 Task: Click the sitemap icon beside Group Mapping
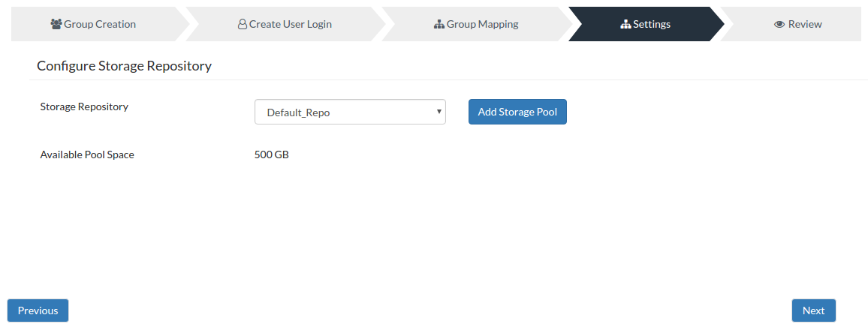(439, 24)
